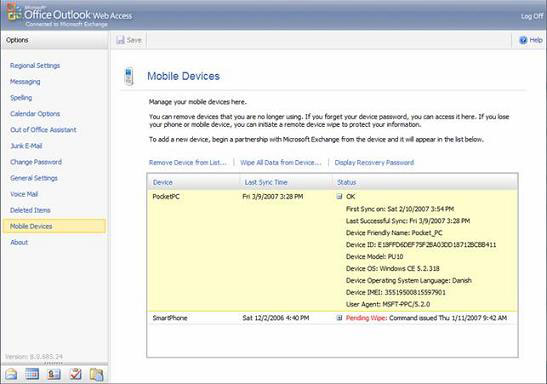Open Voice Mail options
Screen dimensions: 547x384
click(x=24, y=194)
